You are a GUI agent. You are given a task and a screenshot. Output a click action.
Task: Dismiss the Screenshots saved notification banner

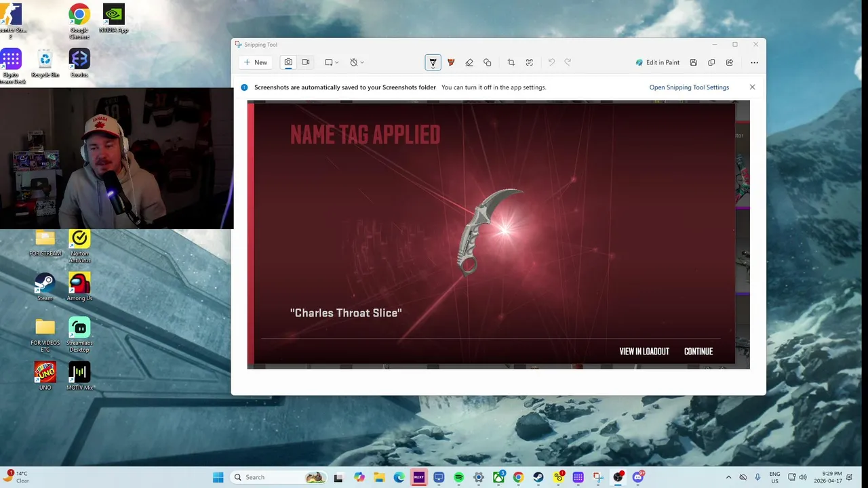752,87
